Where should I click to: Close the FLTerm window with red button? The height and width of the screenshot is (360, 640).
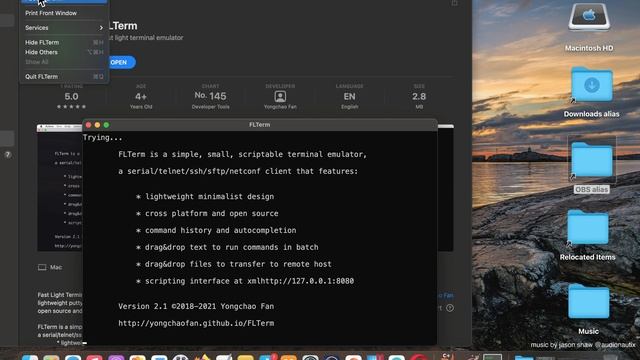[x=89, y=125]
